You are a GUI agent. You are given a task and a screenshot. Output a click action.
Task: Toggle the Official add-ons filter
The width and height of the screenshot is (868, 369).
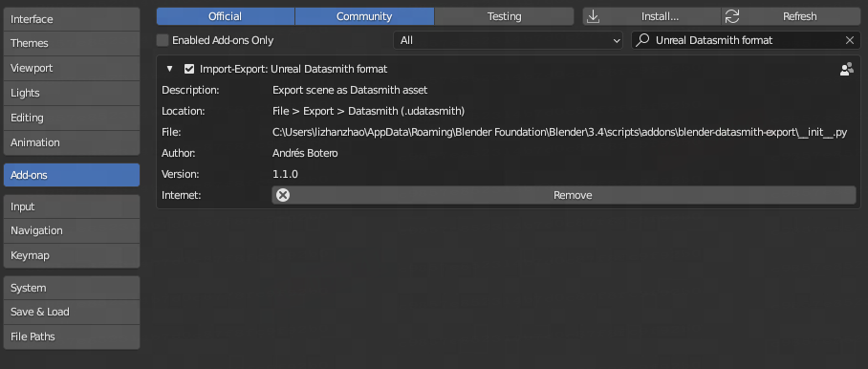(226, 16)
